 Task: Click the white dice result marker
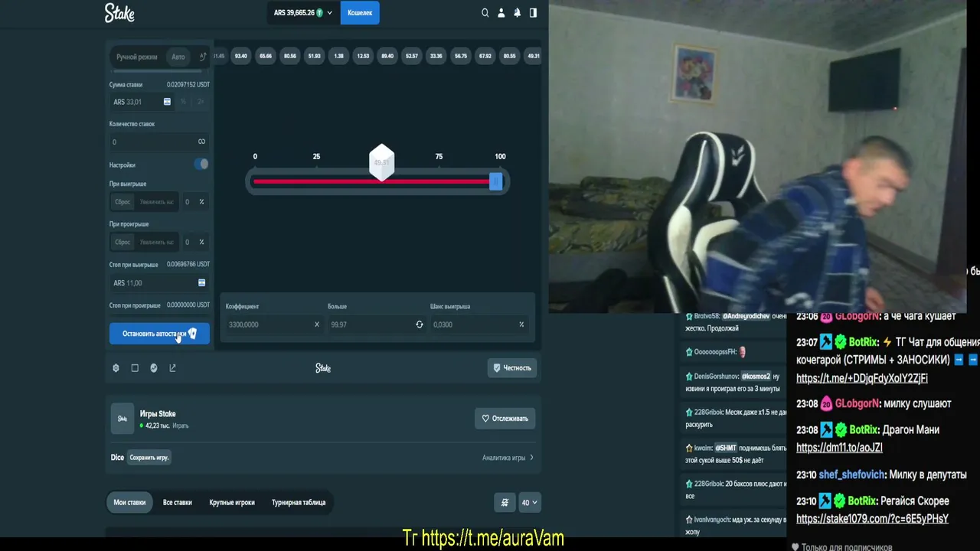(x=381, y=162)
